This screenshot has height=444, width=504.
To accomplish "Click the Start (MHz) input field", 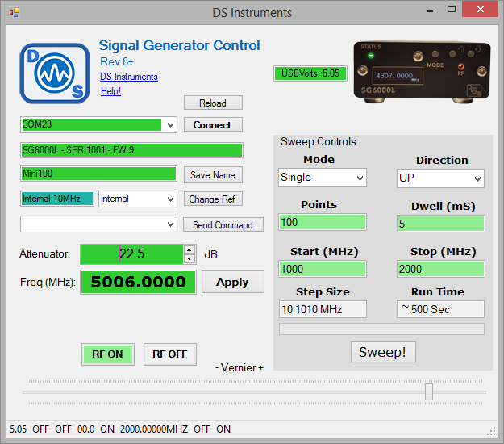I will 323,269.
